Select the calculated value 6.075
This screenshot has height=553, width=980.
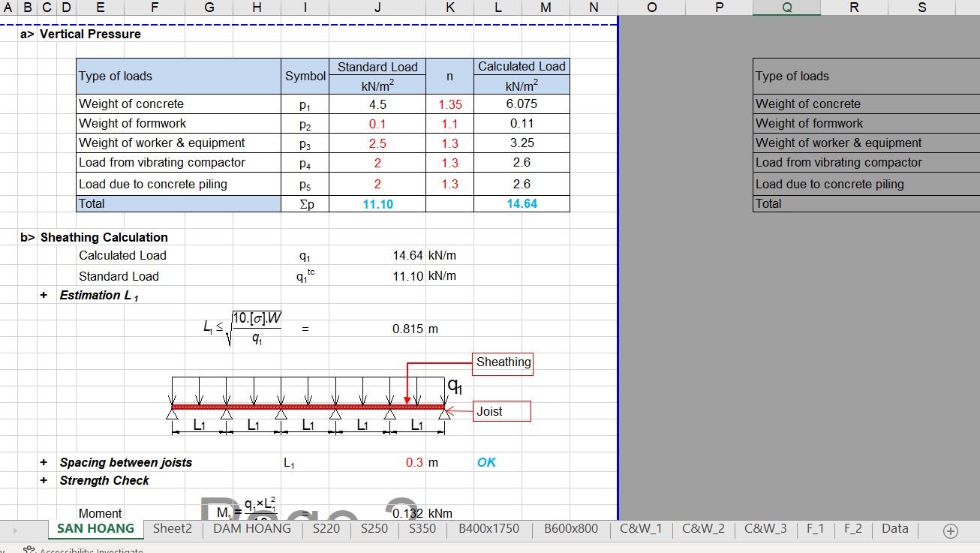522,104
